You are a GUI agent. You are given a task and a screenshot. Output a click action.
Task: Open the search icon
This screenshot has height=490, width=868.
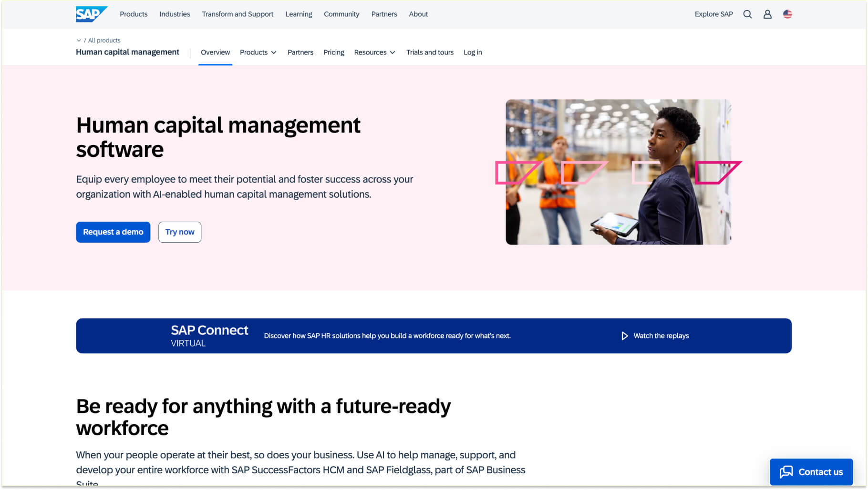pyautogui.click(x=747, y=14)
